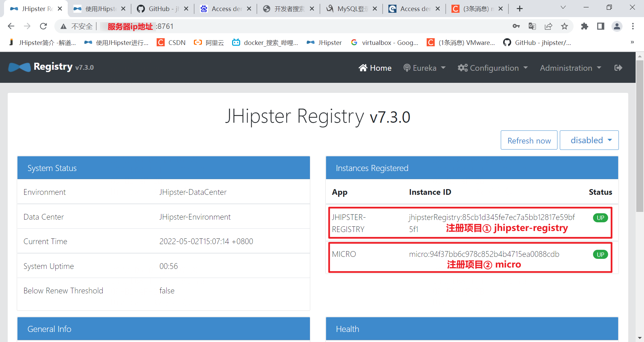Image resolution: width=644 pixels, height=342 pixels.
Task: Click the scrollbar down arrow
Action: tap(640, 338)
